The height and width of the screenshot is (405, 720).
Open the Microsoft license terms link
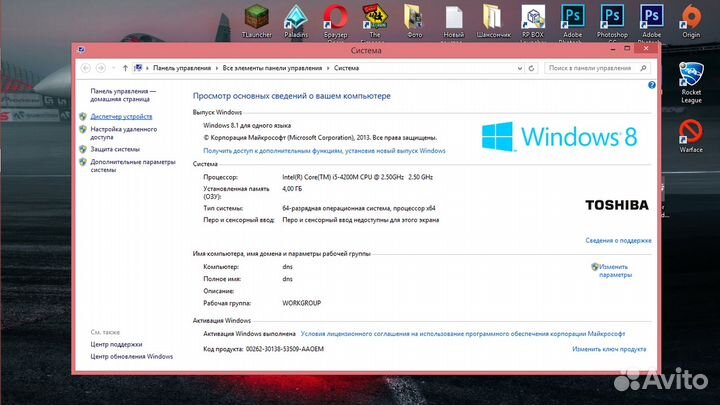pyautogui.click(x=463, y=334)
